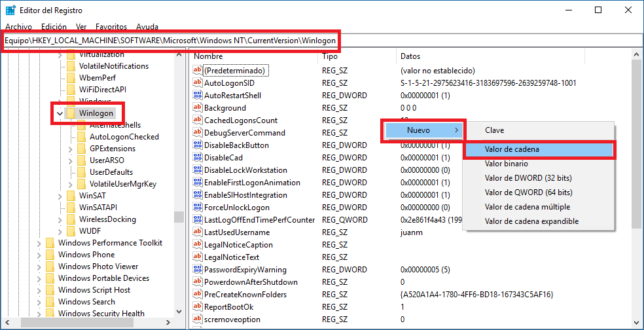Click the icon beside EnableFirstLogonAnimation
The width and height of the screenshot is (644, 330).
[x=198, y=183]
